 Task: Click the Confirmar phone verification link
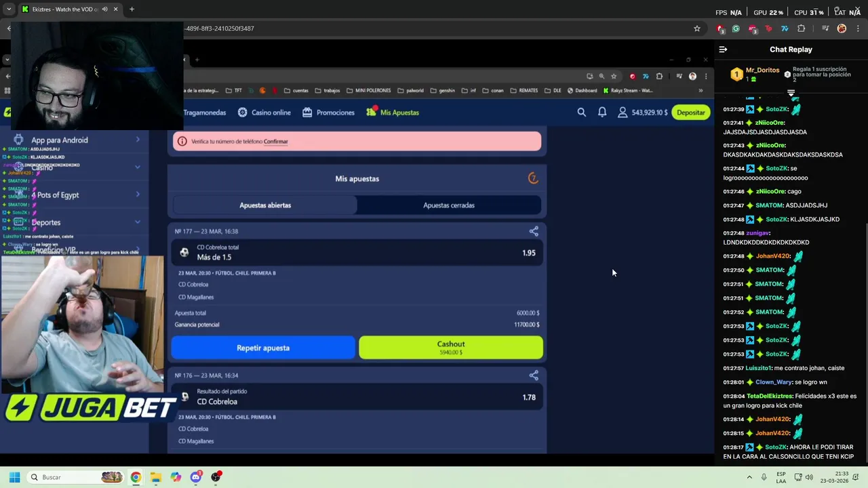pyautogui.click(x=276, y=142)
